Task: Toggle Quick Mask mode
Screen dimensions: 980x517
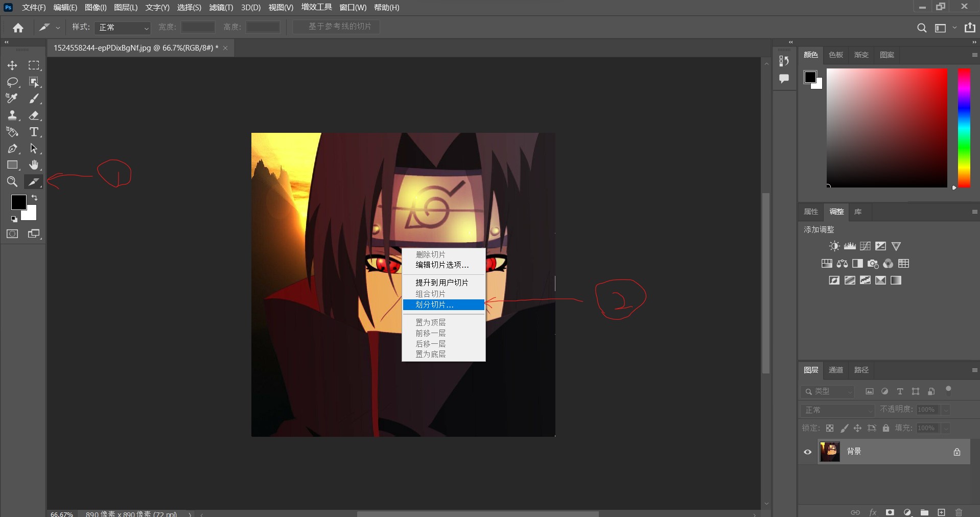Action: click(x=12, y=234)
